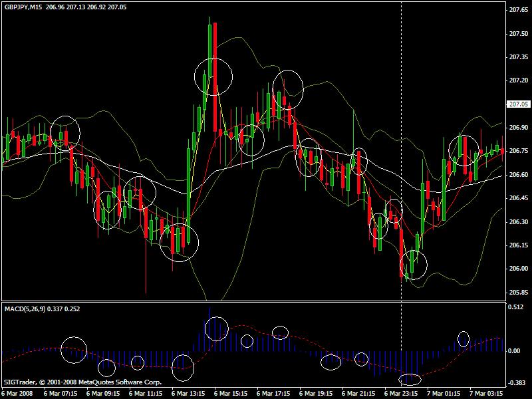
Task: Click the 6 Mar 17:15 time label
Action: click(x=273, y=394)
